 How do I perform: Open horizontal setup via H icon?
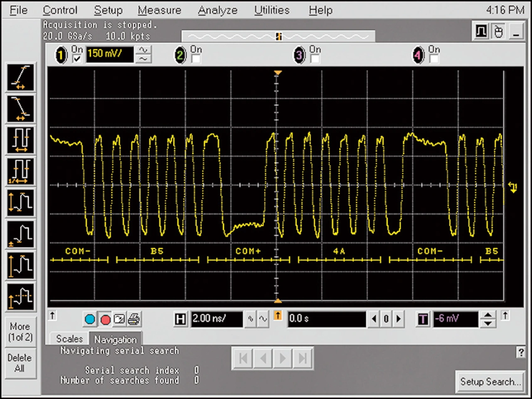(x=180, y=319)
